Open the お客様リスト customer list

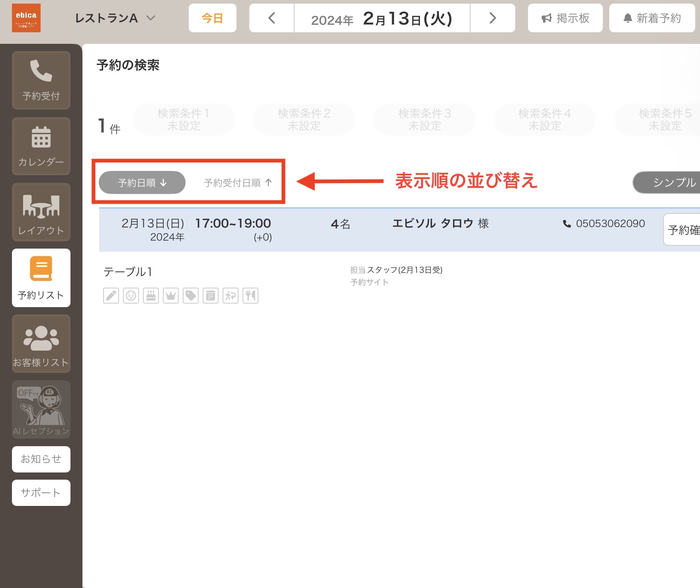(x=41, y=344)
